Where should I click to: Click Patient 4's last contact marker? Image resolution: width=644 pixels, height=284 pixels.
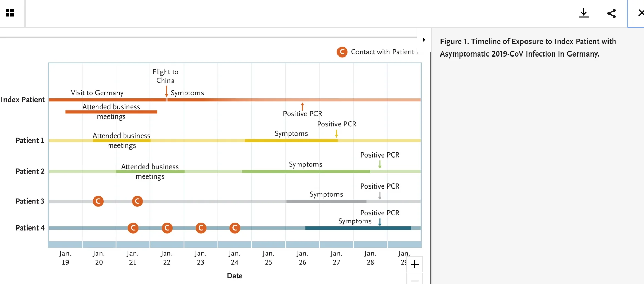[235, 228]
